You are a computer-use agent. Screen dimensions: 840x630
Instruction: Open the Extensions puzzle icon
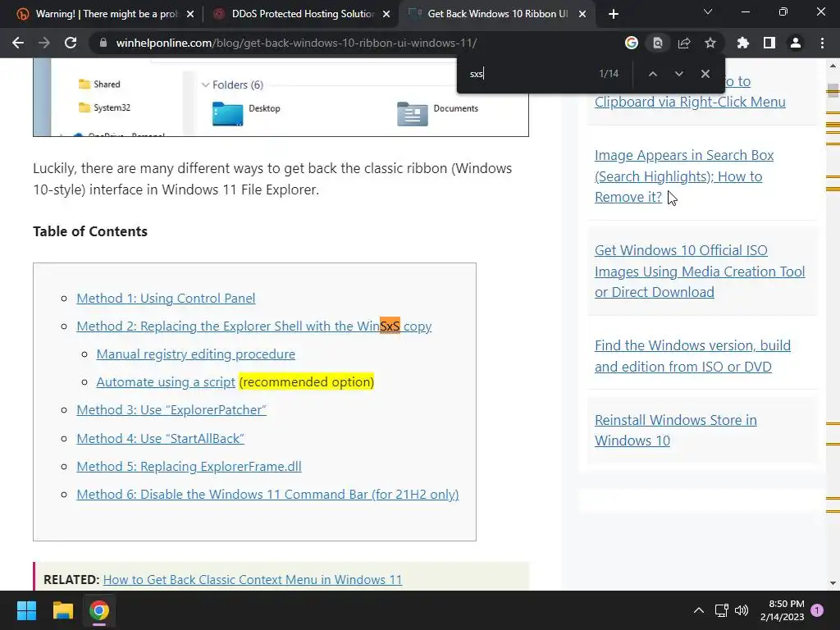[x=743, y=43]
